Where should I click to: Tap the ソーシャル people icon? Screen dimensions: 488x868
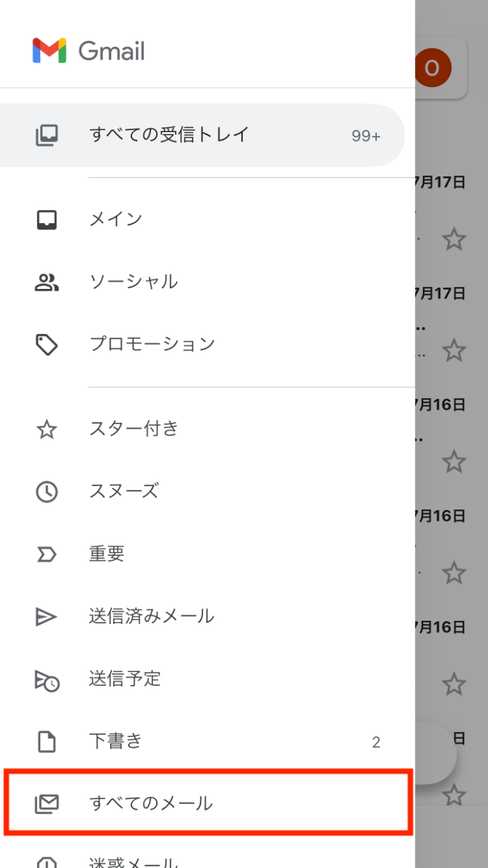click(47, 282)
